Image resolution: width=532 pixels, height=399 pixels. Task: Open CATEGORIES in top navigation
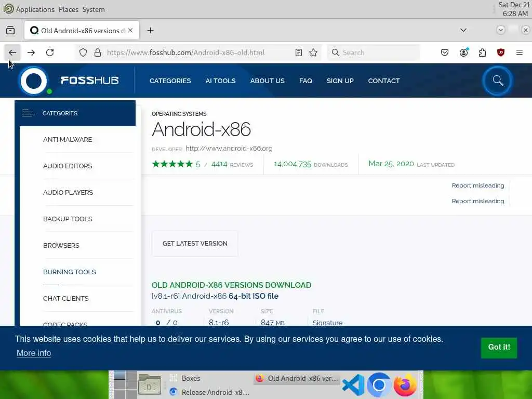pos(170,81)
